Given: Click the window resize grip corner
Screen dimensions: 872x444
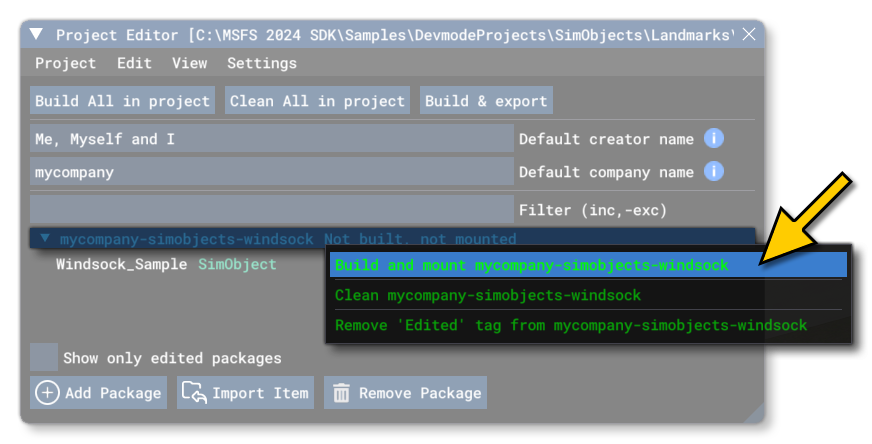Looking at the screenshot, I should click(x=752, y=412).
